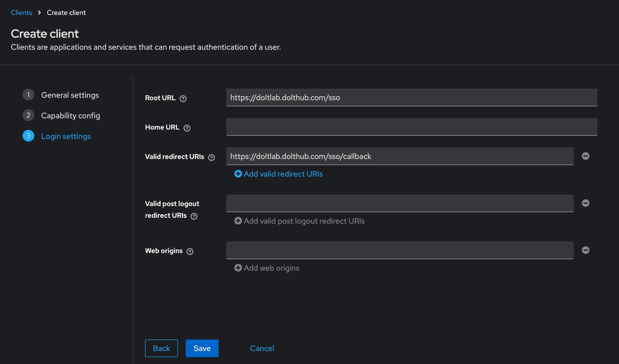Open the Clients breadcrumb link
Screen dimensions: 619x364
pos(21,12)
